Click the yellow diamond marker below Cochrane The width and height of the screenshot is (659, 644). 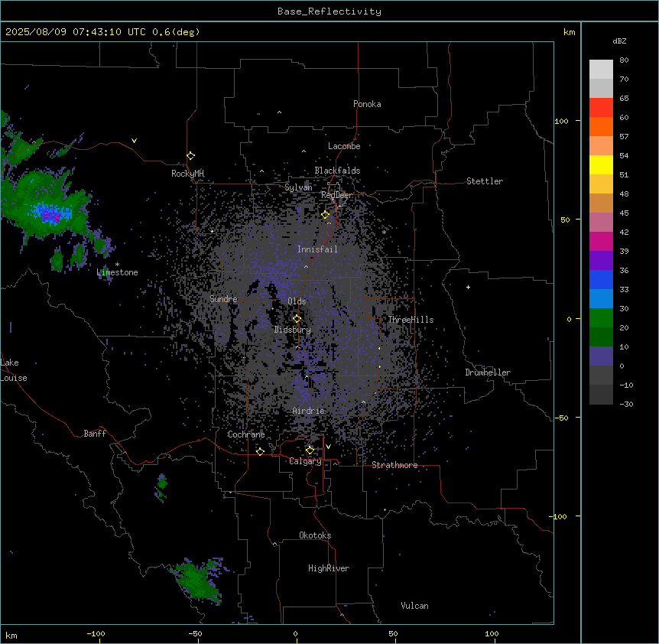point(260,451)
